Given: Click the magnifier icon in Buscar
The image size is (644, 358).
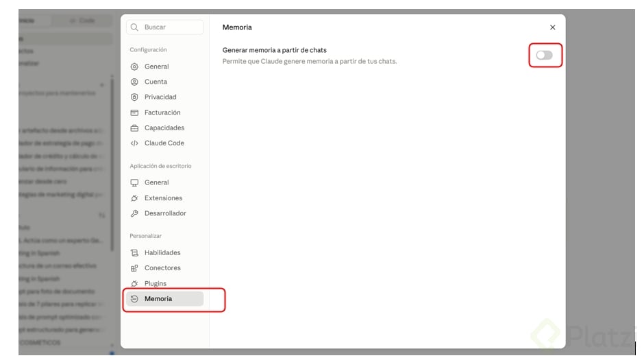Looking at the screenshot, I should [134, 27].
